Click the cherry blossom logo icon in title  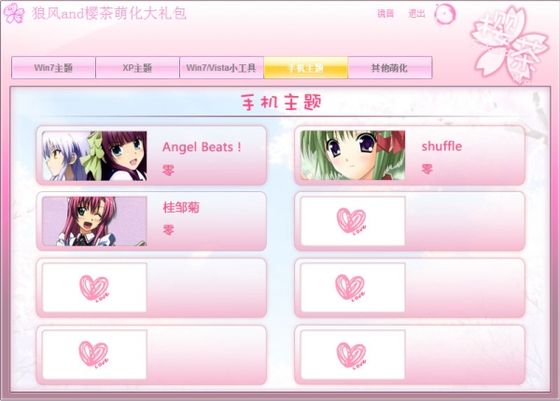(x=14, y=13)
